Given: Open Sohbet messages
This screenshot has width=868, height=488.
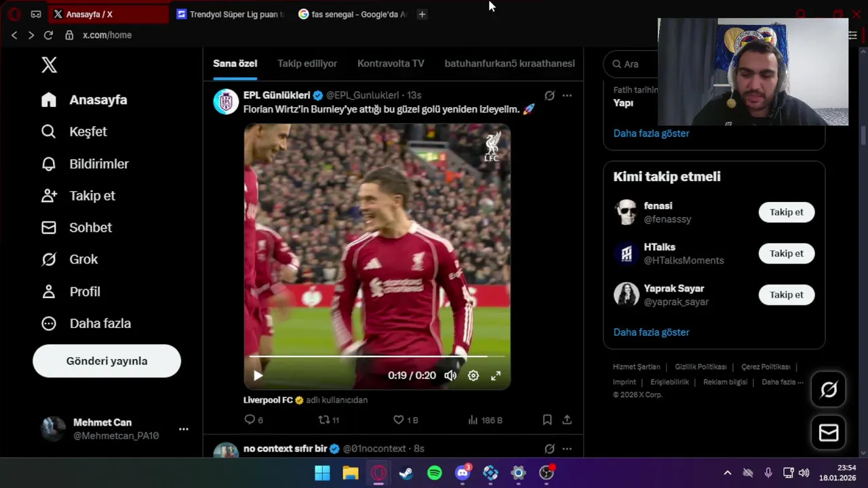Looking at the screenshot, I should click(76, 228).
